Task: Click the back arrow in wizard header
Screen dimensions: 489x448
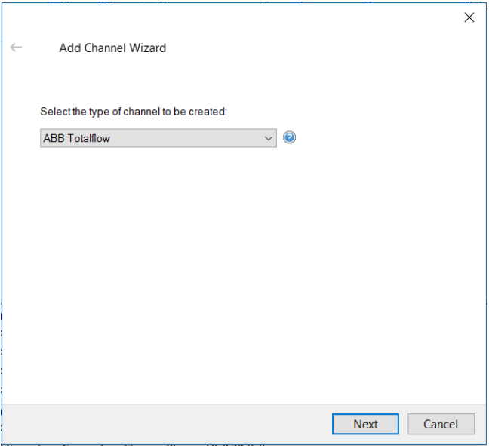Action: (16, 48)
